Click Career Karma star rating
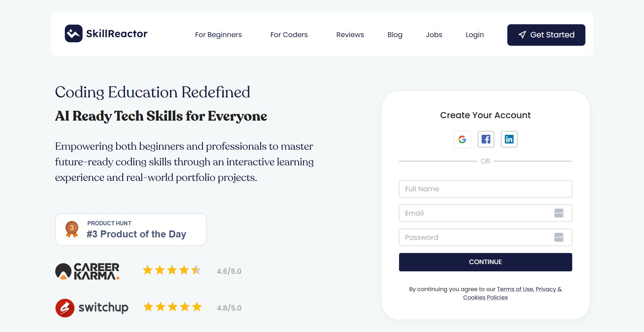The width and height of the screenshot is (644, 332). point(172,270)
